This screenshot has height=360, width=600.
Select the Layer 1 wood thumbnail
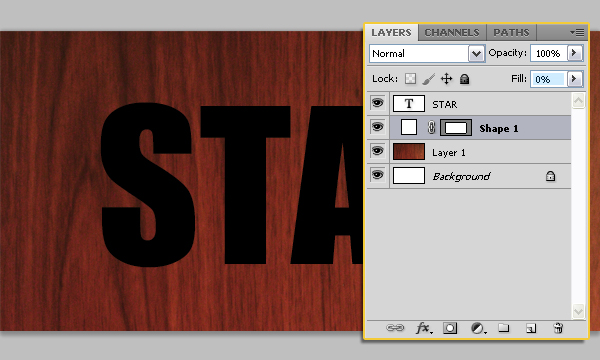pyautogui.click(x=409, y=151)
